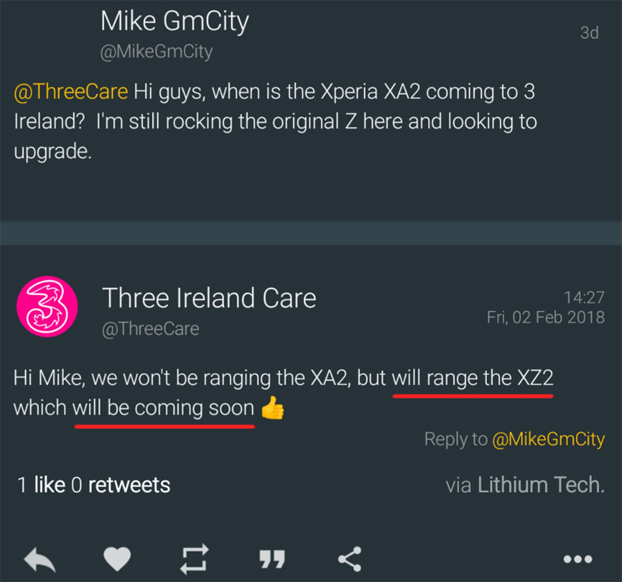Share the tweet via the share icon

(349, 559)
